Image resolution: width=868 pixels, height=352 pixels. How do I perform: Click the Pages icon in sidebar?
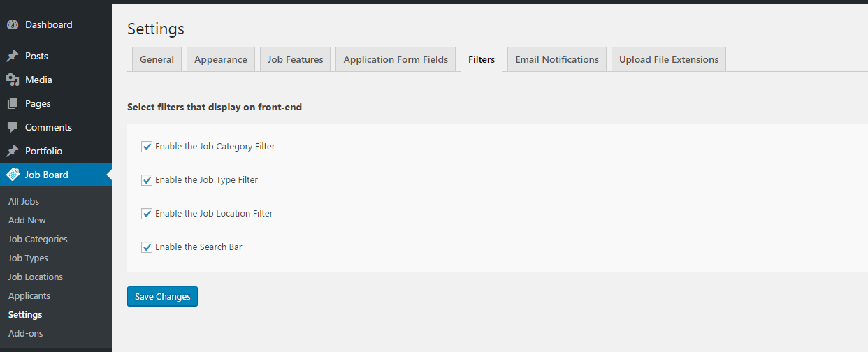point(13,103)
